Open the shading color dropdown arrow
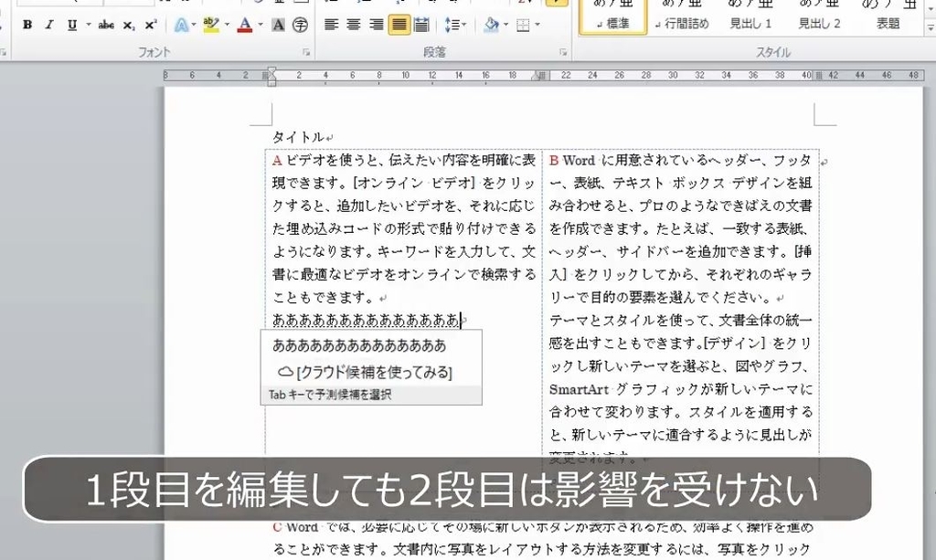The image size is (936, 560). click(x=505, y=25)
